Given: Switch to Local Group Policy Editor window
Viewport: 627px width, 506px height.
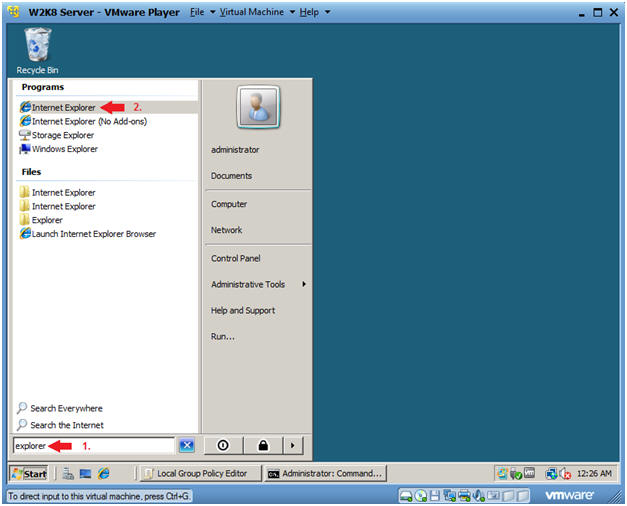Looking at the screenshot, I should point(201,474).
